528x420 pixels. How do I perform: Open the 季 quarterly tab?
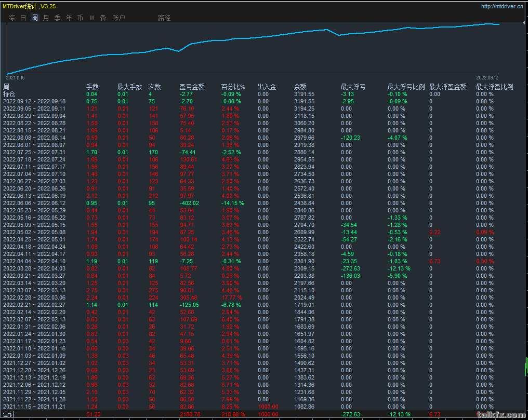[x=58, y=18]
